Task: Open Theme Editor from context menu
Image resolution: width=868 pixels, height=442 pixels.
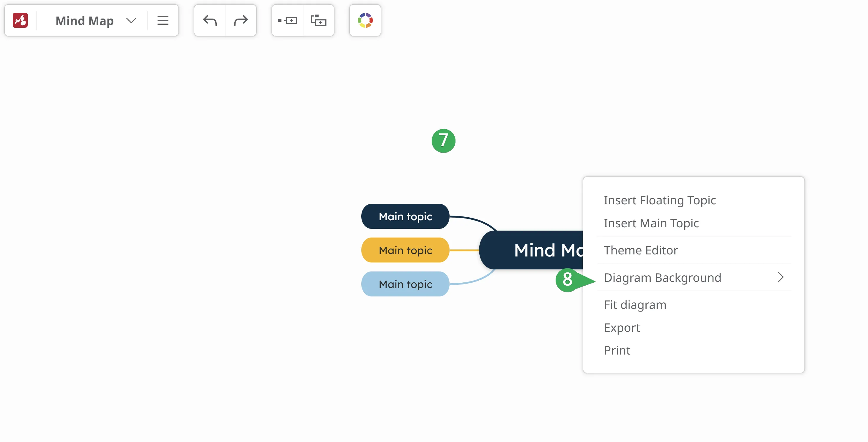Action: point(641,250)
